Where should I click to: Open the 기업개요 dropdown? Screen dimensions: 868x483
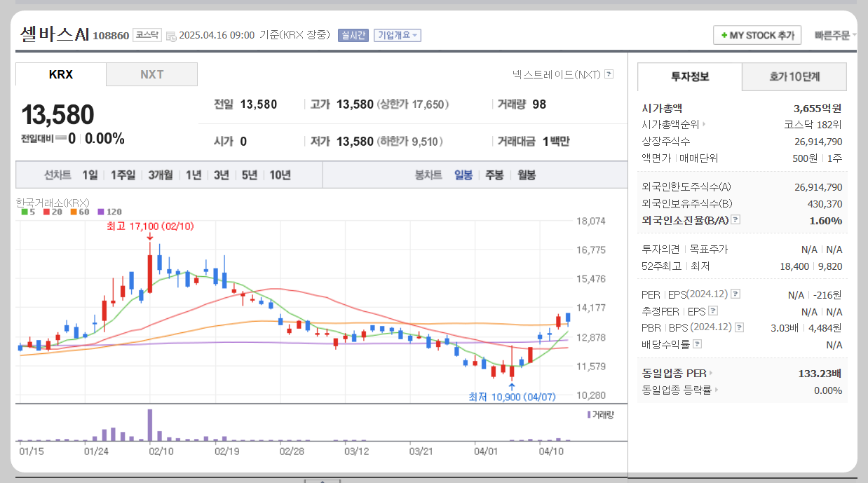396,35
